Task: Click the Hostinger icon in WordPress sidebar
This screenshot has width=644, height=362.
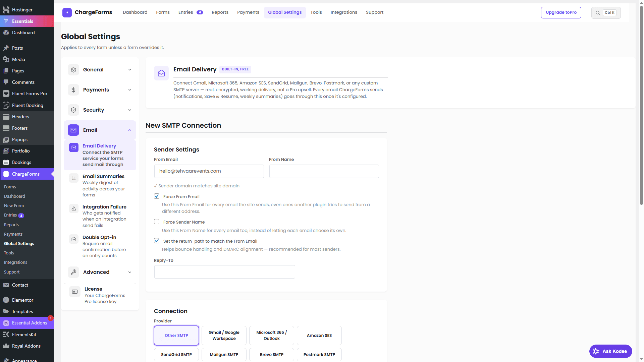Action: [6, 10]
